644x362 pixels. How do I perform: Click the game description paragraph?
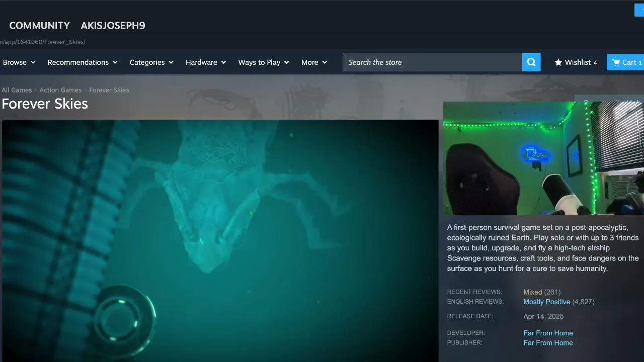[x=543, y=248]
